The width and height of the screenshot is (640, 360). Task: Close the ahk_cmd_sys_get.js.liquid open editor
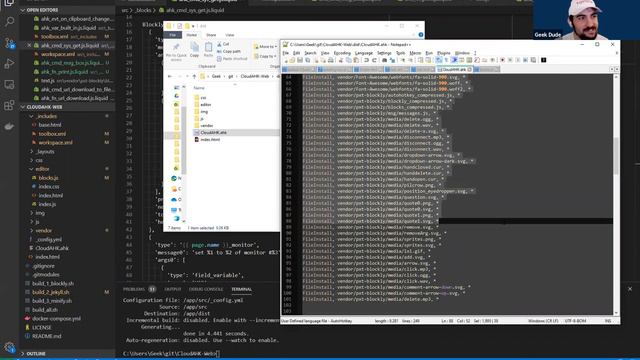click(x=29, y=45)
